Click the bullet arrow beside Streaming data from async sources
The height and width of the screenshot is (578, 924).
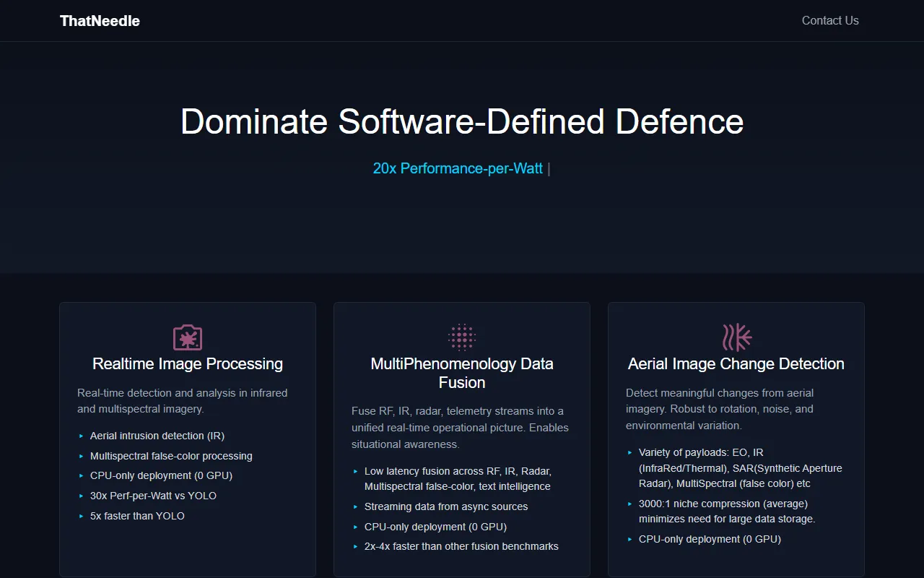click(x=356, y=507)
